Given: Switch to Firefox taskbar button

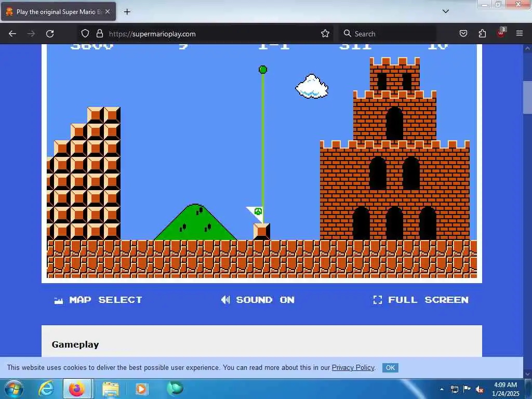Looking at the screenshot, I should [77, 389].
